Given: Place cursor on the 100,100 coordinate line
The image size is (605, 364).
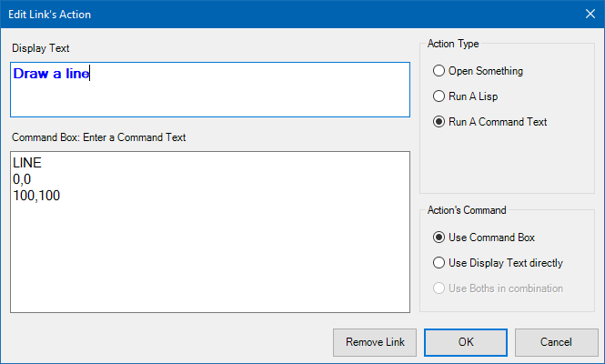Looking at the screenshot, I should pos(36,196).
